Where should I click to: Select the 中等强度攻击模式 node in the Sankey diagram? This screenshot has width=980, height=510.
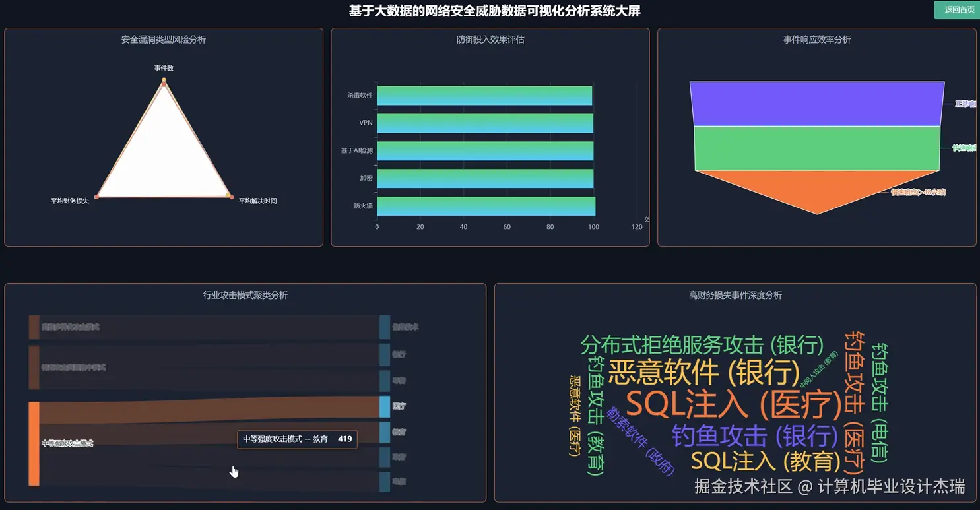click(x=33, y=442)
